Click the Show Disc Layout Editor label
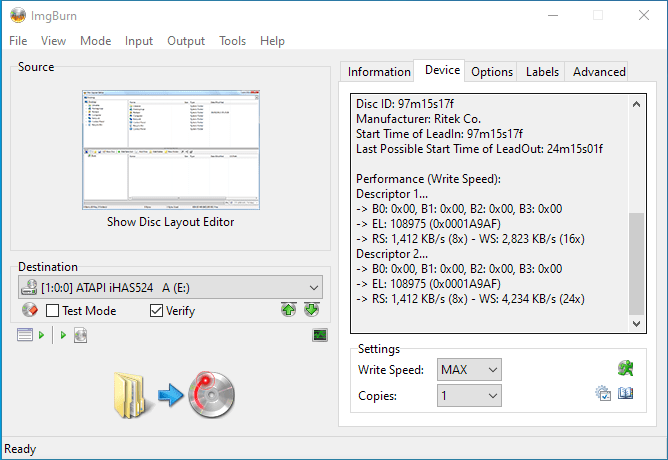The image size is (668, 460). point(170,222)
